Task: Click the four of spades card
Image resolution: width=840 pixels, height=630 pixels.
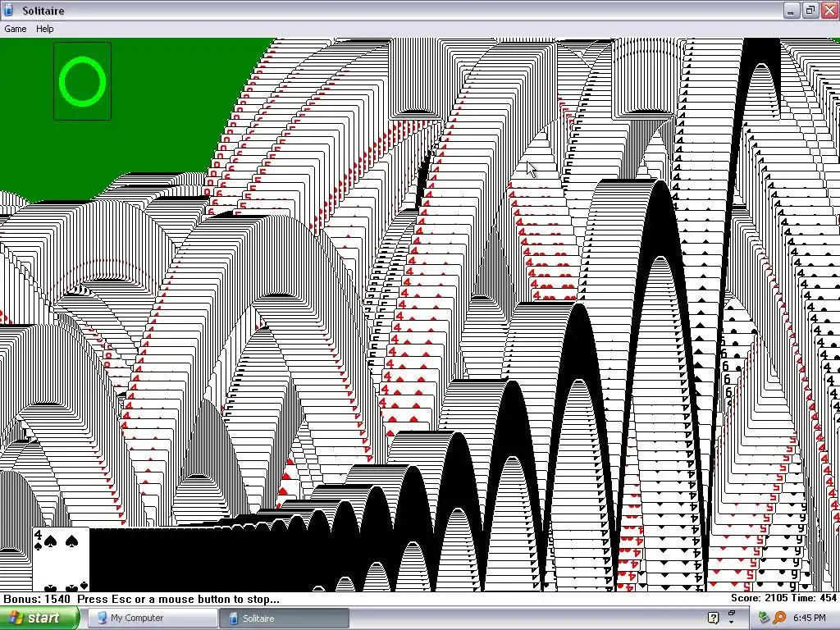Action: 61,559
